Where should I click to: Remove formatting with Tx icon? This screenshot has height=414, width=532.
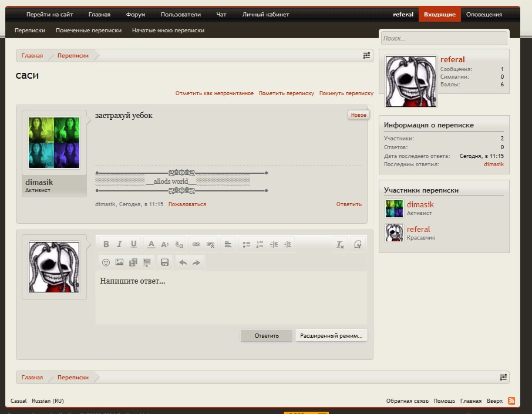(x=340, y=244)
